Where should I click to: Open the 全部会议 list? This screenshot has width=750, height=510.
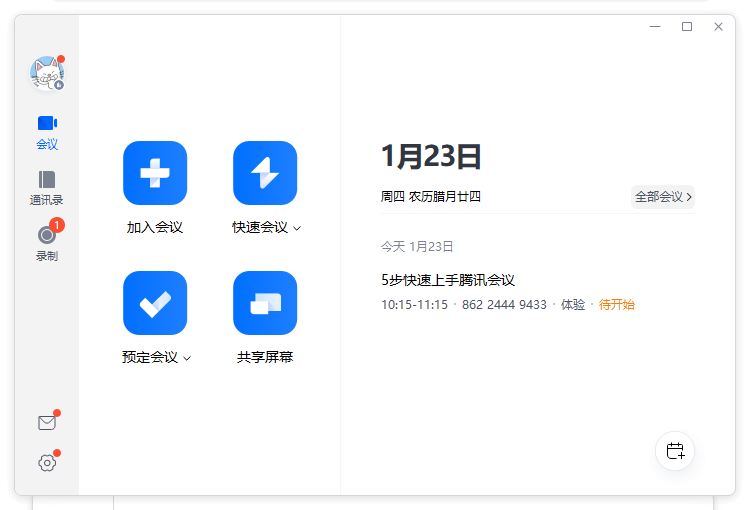click(x=663, y=197)
